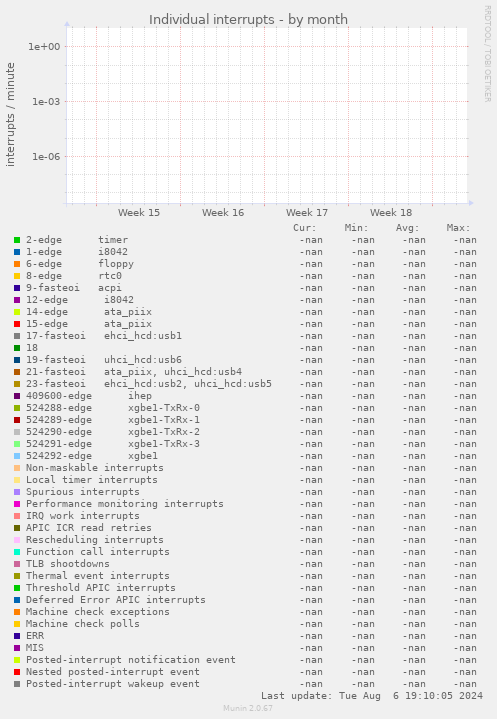
Task: Click the 524288-edge xgbe1-TxRx-0 legend label
Action: [113, 408]
